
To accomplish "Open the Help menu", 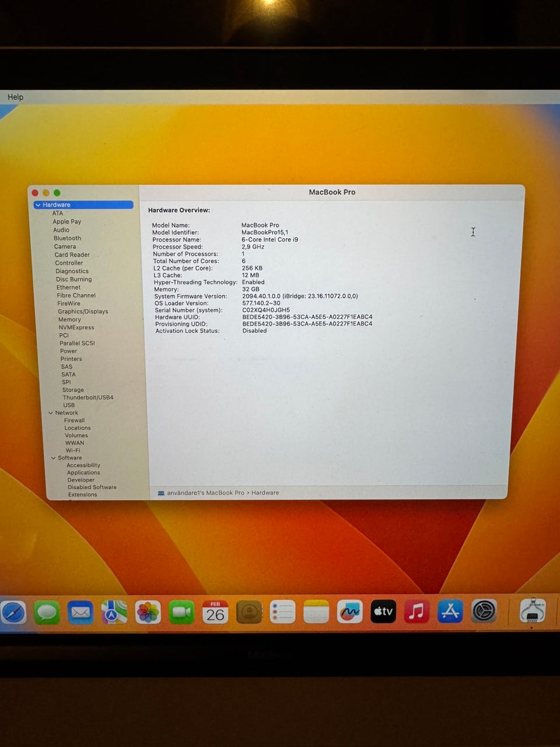I will pos(15,97).
